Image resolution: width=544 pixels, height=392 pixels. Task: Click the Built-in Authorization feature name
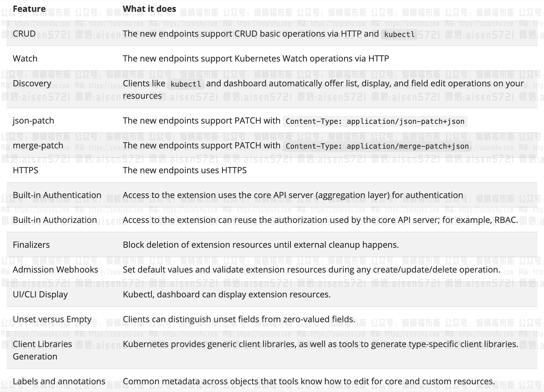pyautogui.click(x=55, y=220)
